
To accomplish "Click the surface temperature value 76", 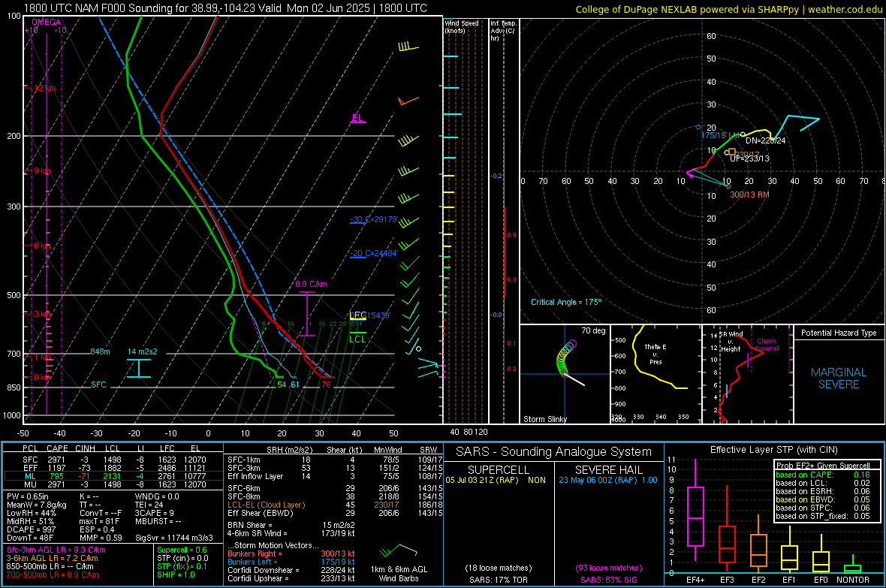I will [326, 384].
